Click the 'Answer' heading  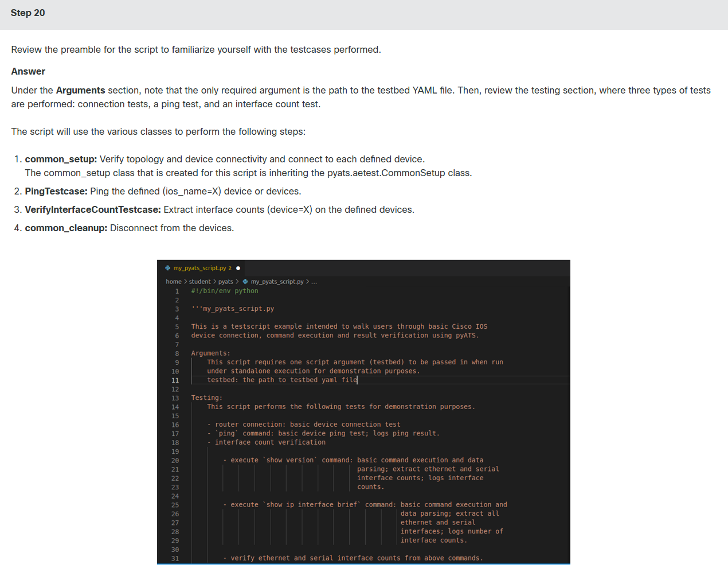pos(28,72)
